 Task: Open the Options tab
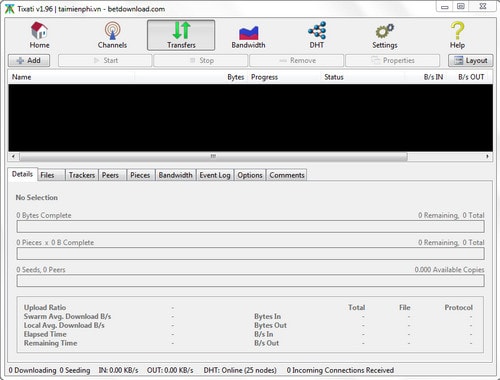pos(250,175)
